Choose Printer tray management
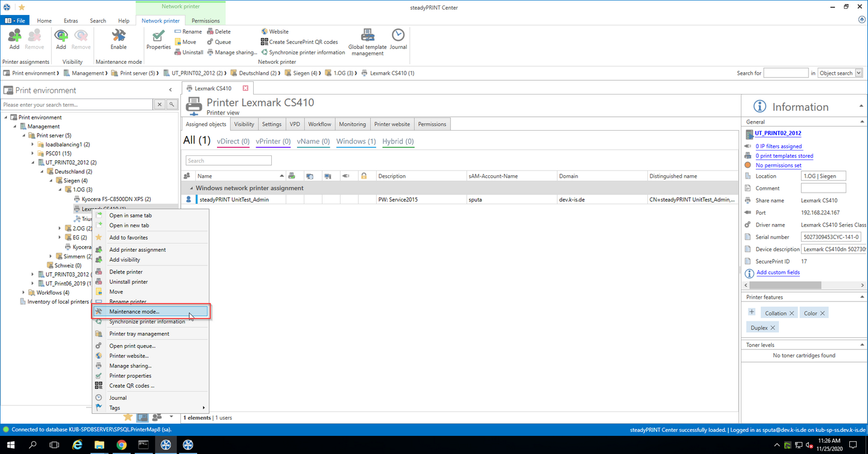The width and height of the screenshot is (868, 454). (x=151, y=334)
